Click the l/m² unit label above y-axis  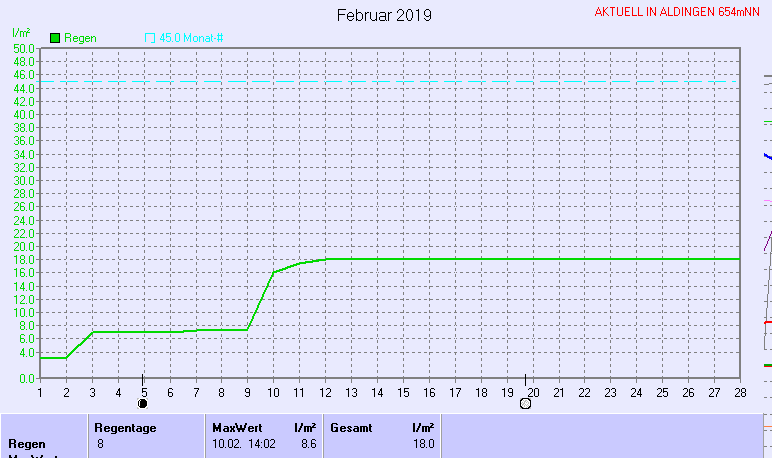click(x=20, y=33)
